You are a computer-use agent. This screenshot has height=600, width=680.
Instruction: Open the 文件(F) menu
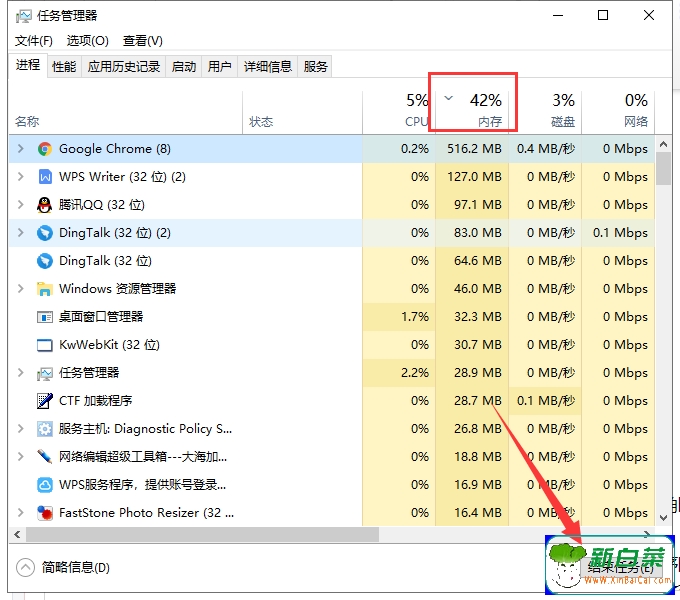pos(34,41)
